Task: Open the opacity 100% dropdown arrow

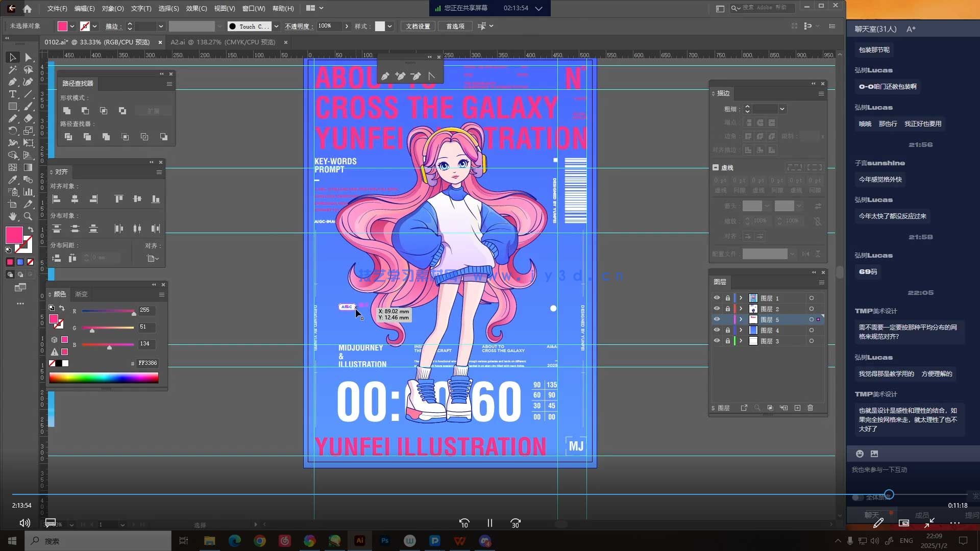Action: tap(347, 26)
